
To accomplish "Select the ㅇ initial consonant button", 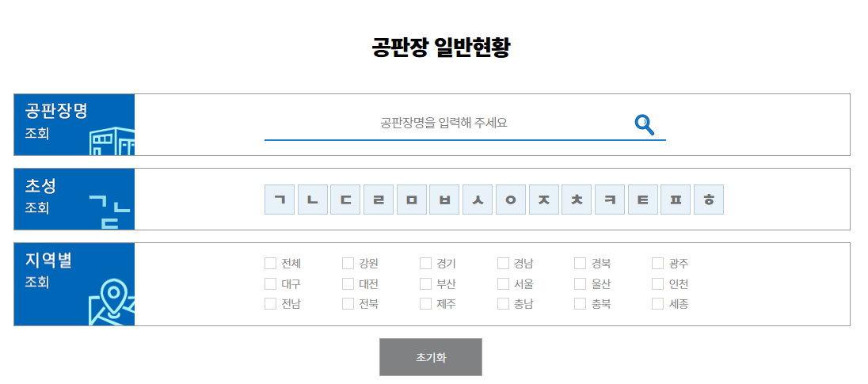I will click(510, 200).
